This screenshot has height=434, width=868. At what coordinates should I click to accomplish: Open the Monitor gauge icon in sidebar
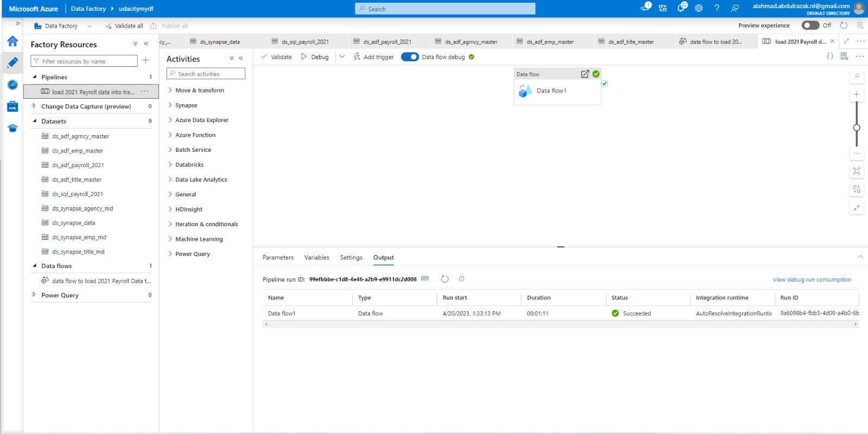click(x=12, y=85)
